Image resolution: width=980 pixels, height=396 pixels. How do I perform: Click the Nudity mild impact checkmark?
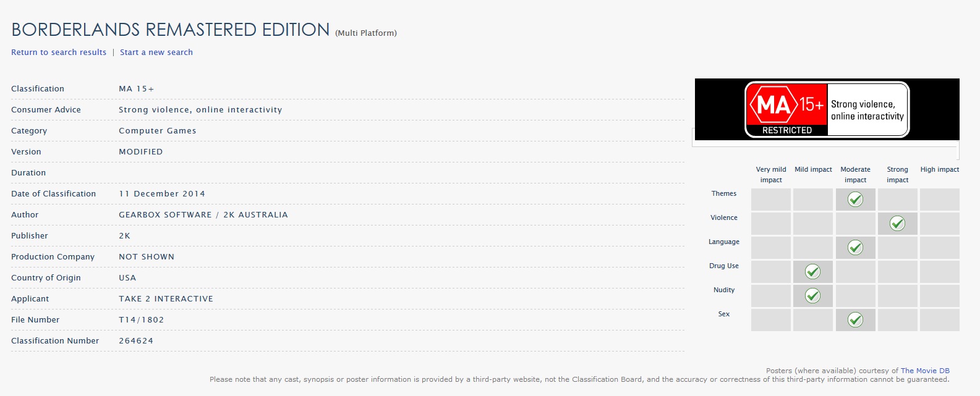[812, 296]
